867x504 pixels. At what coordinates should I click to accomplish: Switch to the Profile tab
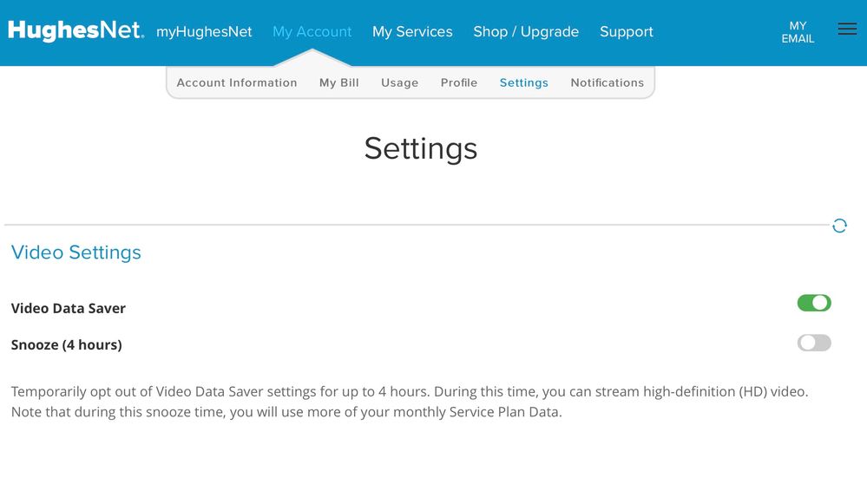coord(459,83)
